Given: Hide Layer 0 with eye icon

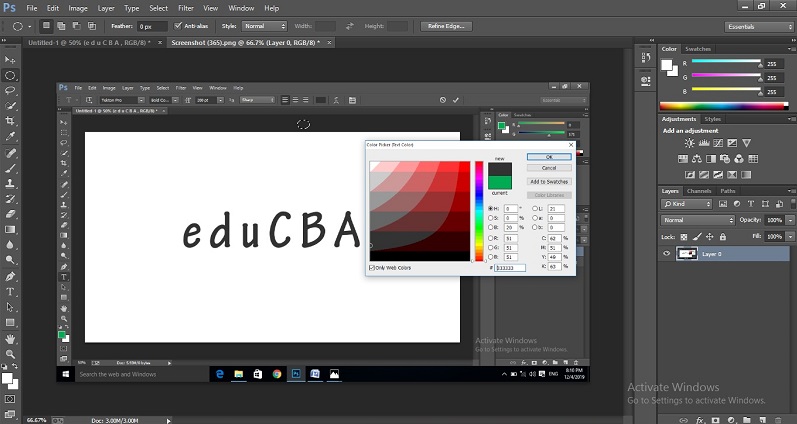Looking at the screenshot, I should pyautogui.click(x=666, y=253).
